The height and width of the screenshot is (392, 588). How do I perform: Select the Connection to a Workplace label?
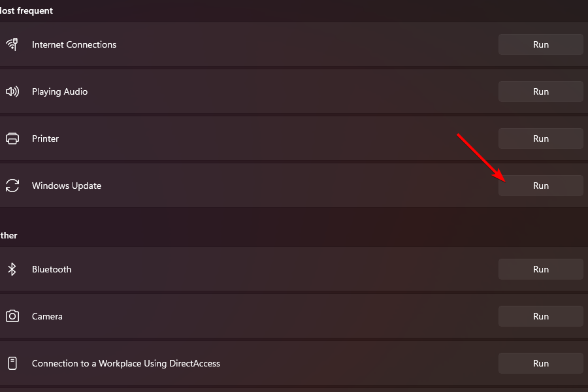[125, 363]
